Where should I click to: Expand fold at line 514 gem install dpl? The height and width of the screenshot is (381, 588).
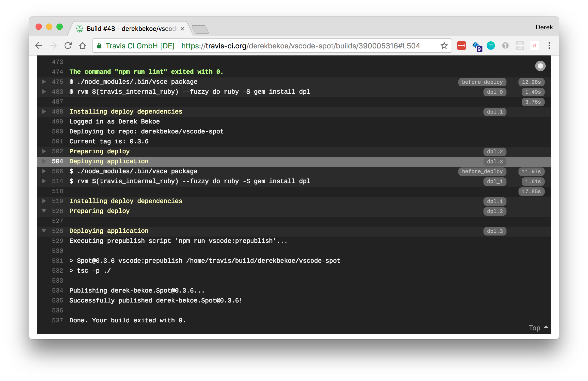(x=44, y=181)
